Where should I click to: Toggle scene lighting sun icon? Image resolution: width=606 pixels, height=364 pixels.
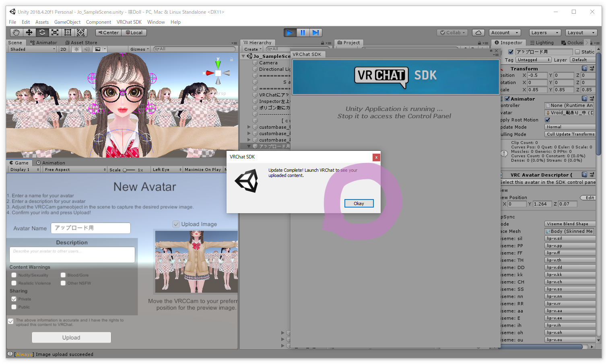click(x=76, y=49)
